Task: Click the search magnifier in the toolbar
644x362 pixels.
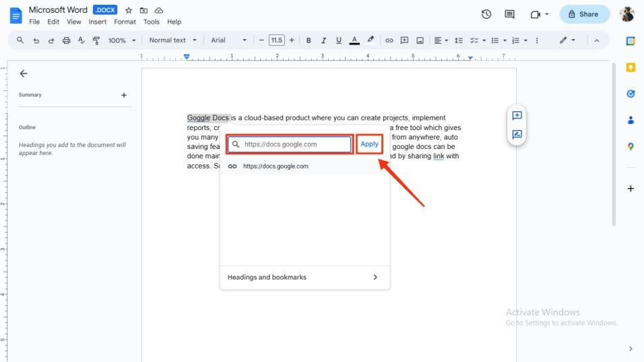Action: (x=20, y=40)
